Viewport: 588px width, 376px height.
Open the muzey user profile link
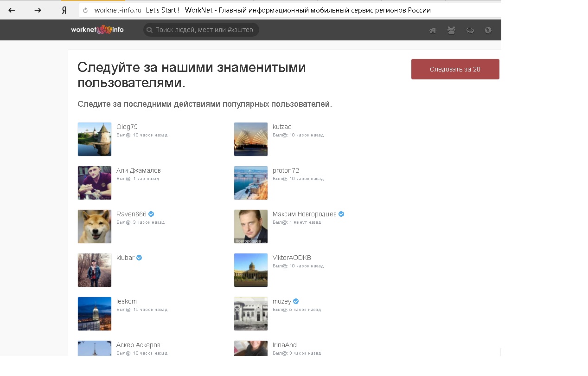tap(281, 301)
